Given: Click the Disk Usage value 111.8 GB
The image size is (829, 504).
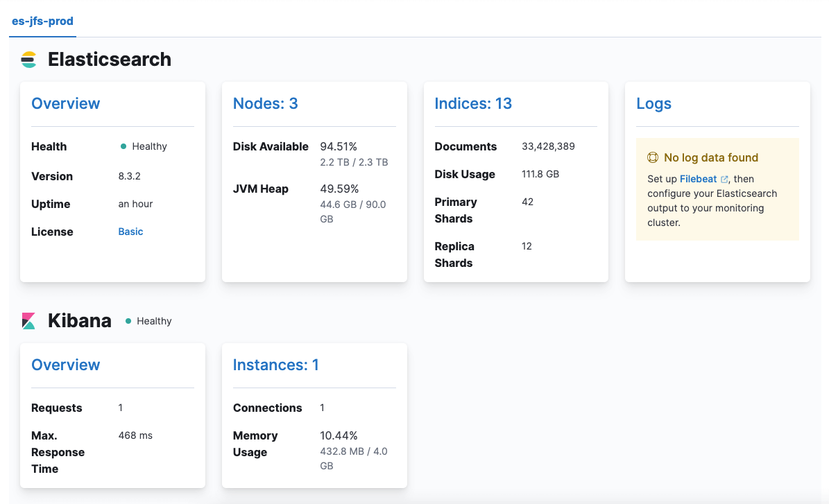Looking at the screenshot, I should pyautogui.click(x=540, y=174).
